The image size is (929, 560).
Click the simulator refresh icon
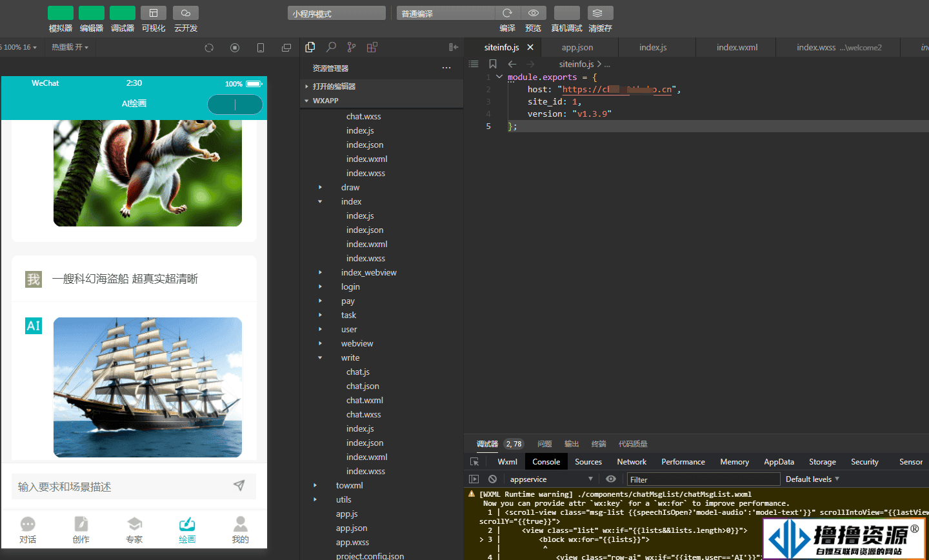[209, 48]
